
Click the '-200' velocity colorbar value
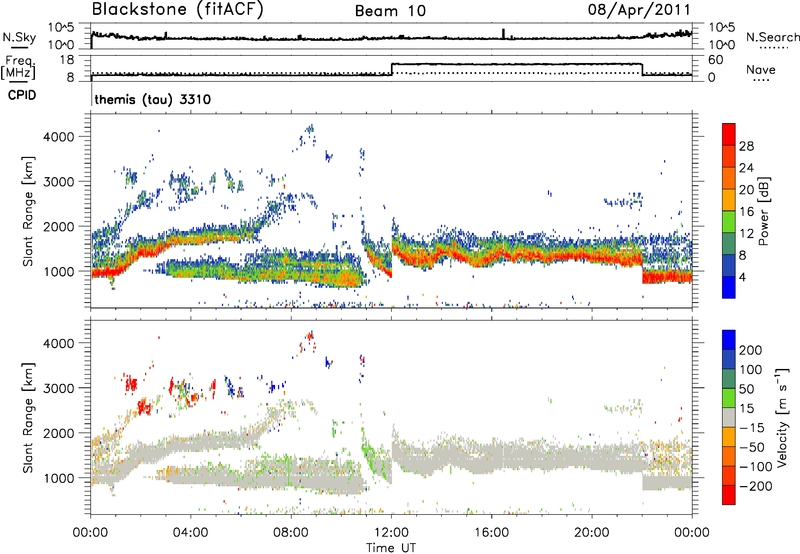[x=754, y=486]
